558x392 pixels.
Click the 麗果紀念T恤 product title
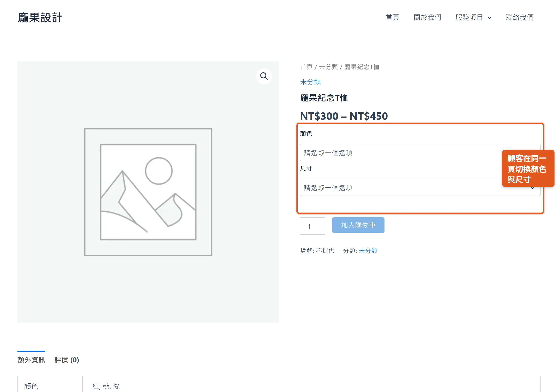324,98
